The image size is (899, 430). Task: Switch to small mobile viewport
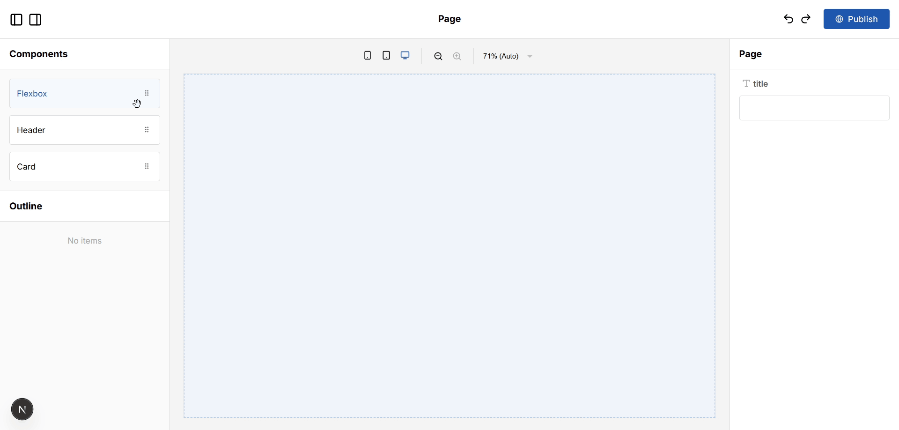point(368,56)
